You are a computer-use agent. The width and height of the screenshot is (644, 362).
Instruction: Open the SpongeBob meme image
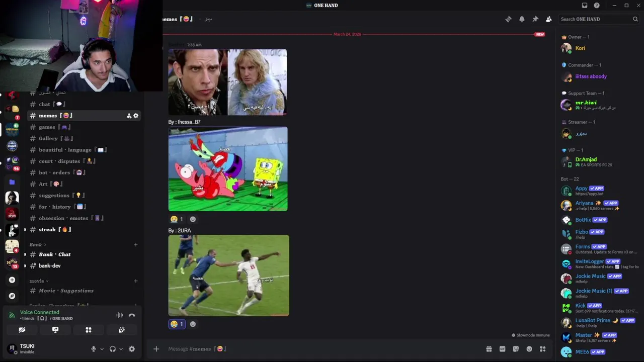(228, 169)
